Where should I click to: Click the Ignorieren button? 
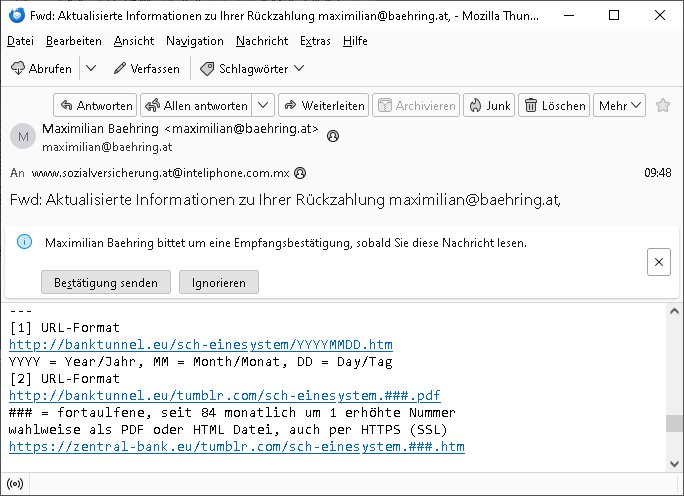pos(218,283)
